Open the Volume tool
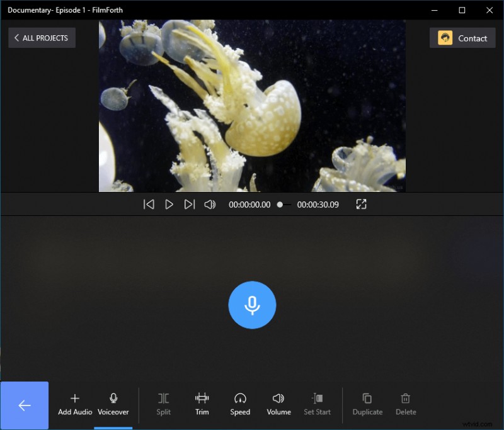 tap(278, 404)
